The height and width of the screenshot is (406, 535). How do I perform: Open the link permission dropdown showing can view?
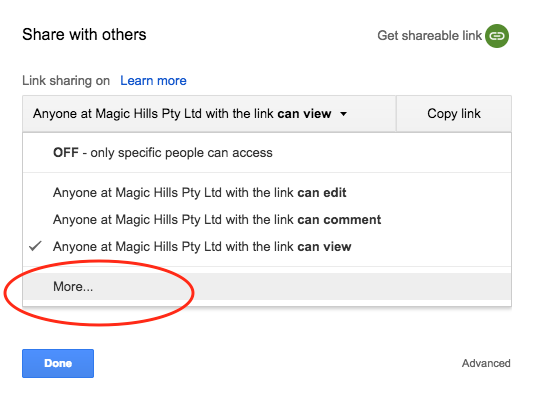(209, 114)
